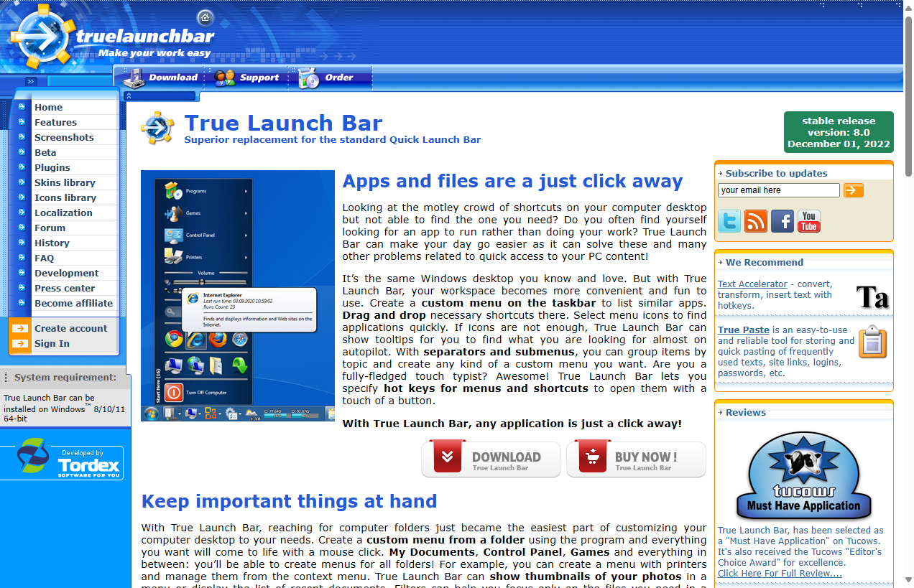Open the Facebook page icon
Screen dimensions: 914x588
click(x=783, y=221)
